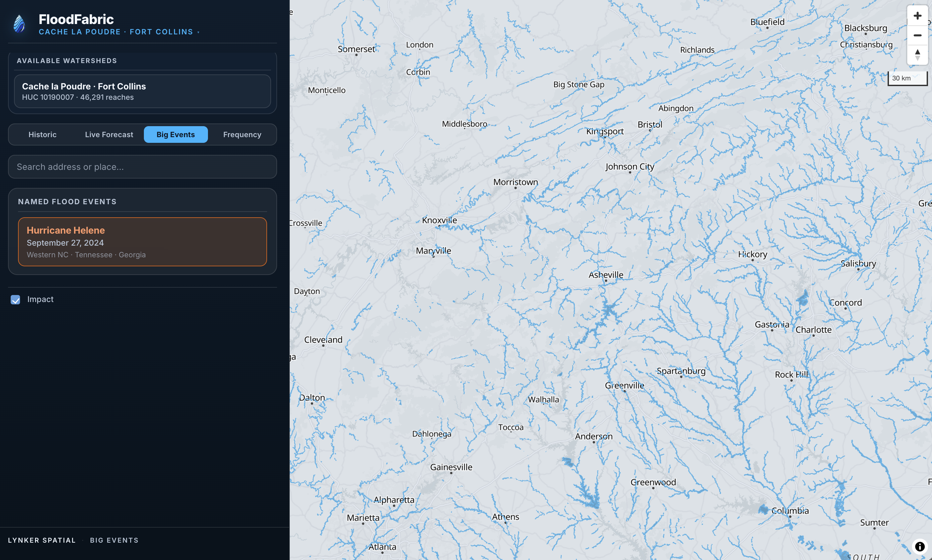Click the Middlesboro label
The height and width of the screenshot is (560, 932).
point(464,124)
